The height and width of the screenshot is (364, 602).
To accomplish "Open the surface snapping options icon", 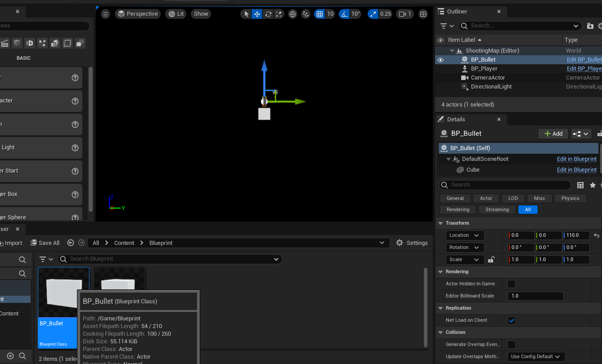I will pyautogui.click(x=306, y=14).
